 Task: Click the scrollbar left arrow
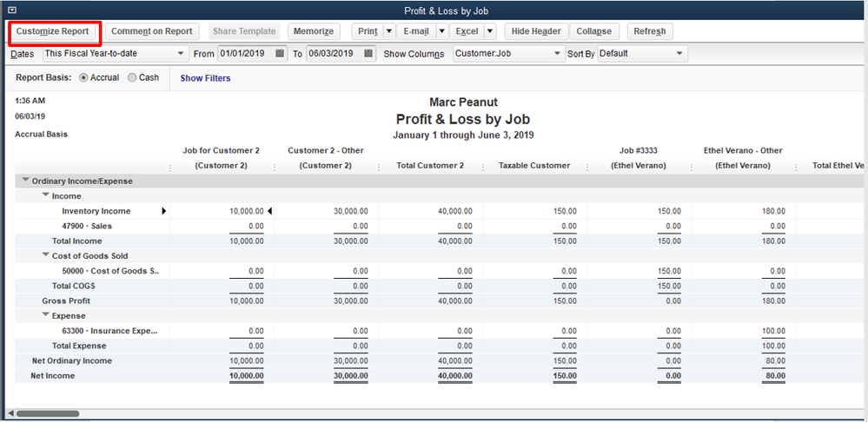point(10,414)
